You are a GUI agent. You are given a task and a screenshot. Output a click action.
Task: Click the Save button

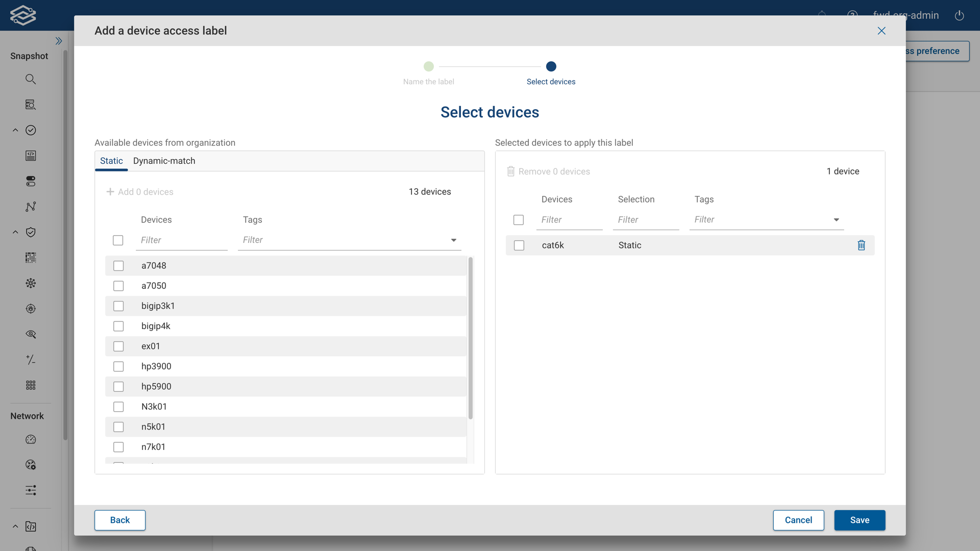coord(860,520)
